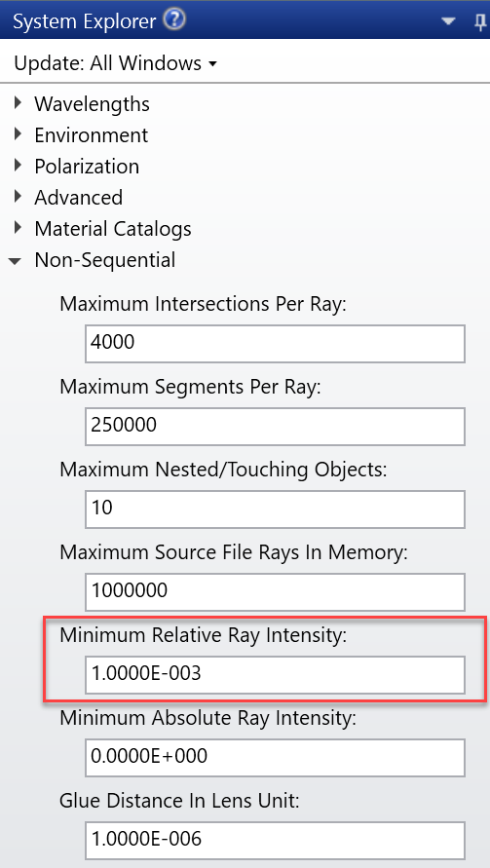The image size is (490, 868).
Task: Expand the Advanced section
Action: tap(19, 197)
